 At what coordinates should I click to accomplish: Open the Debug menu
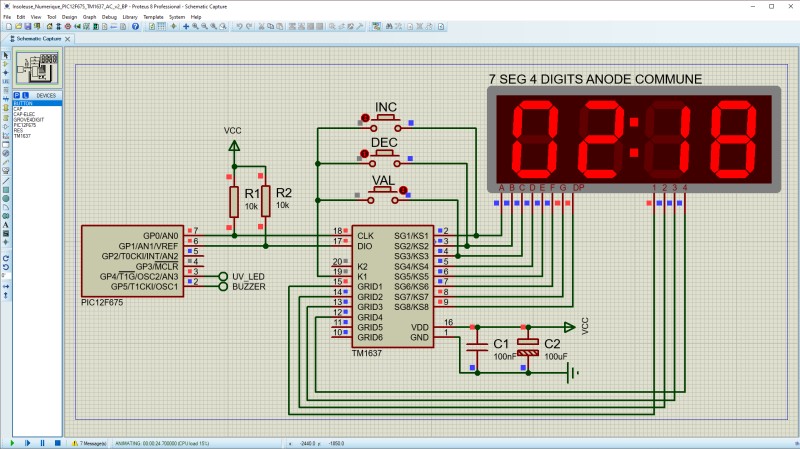[x=109, y=17]
